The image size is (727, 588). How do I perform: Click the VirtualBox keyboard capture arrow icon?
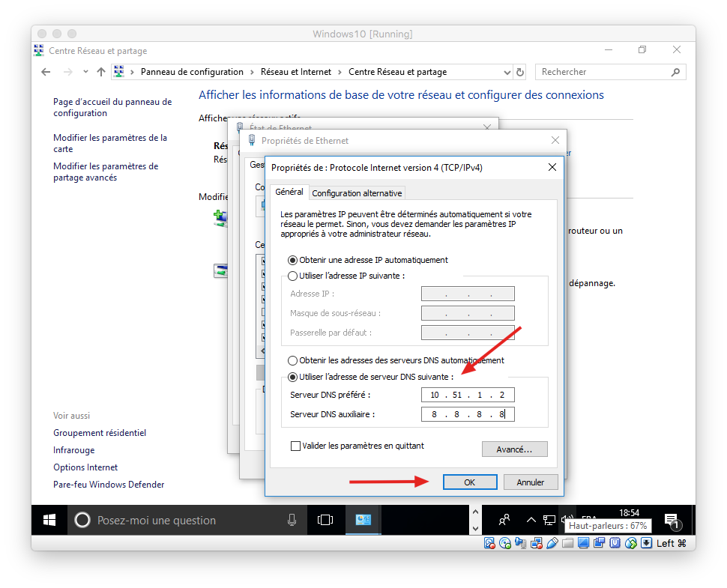click(x=646, y=543)
